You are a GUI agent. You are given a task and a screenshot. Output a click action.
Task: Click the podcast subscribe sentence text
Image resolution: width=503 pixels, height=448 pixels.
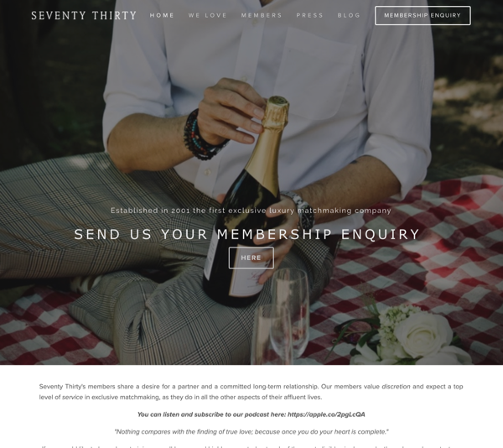pos(251,414)
